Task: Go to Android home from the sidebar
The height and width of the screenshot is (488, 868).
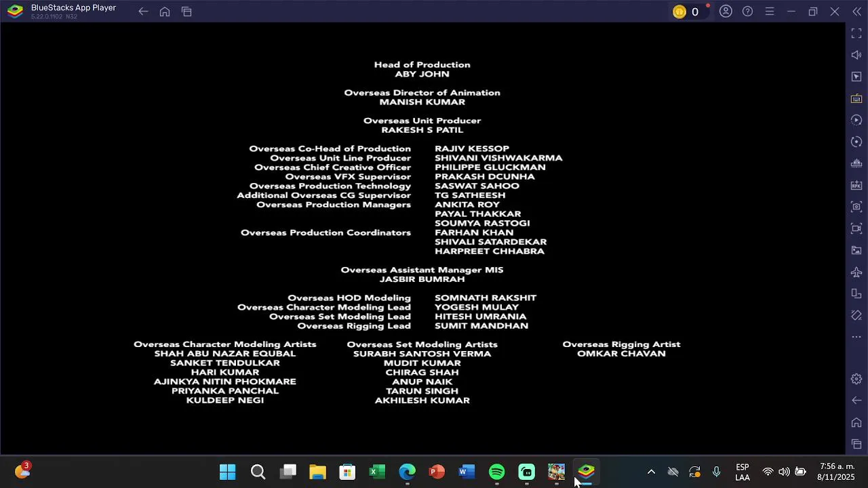Action: [856, 422]
